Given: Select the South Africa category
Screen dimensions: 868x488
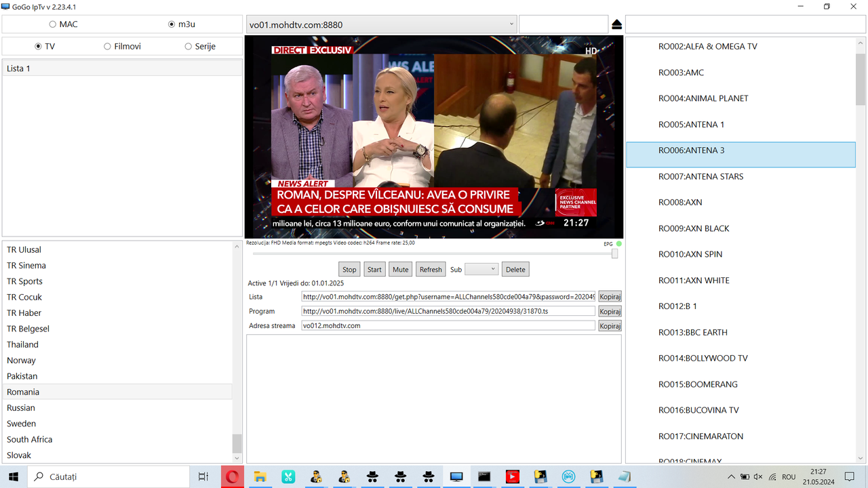Looking at the screenshot, I should (117, 439).
